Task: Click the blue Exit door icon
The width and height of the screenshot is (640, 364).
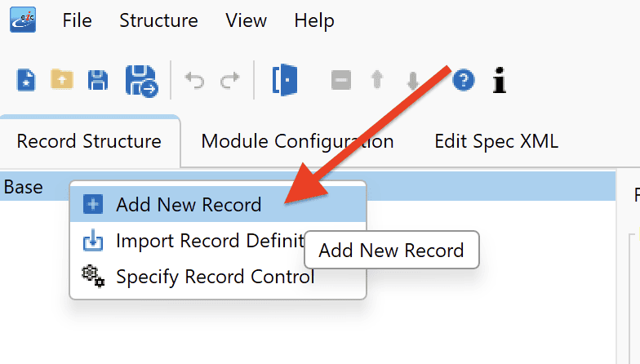Action: (x=285, y=80)
